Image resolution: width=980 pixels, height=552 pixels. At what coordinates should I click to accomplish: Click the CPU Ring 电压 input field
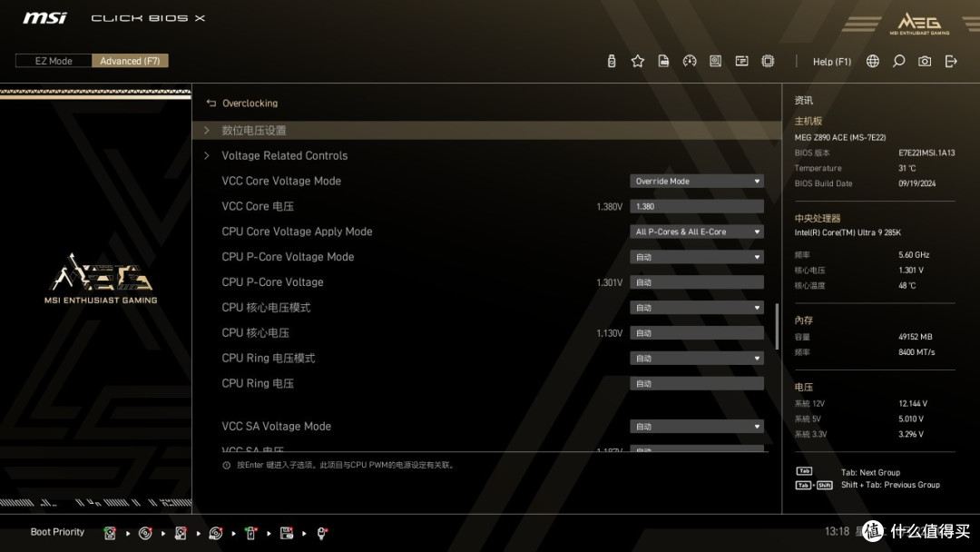697,384
